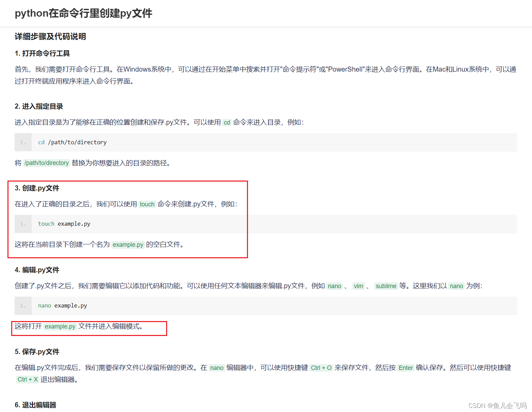Click the touch example.py code block
Image resolution: width=532 pixels, height=412 pixels.
(x=64, y=224)
